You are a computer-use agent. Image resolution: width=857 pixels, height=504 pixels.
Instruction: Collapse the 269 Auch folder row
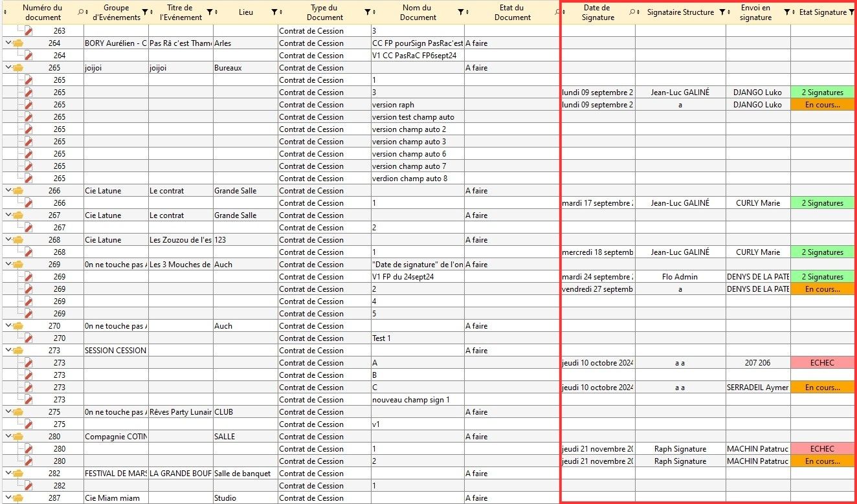point(8,265)
